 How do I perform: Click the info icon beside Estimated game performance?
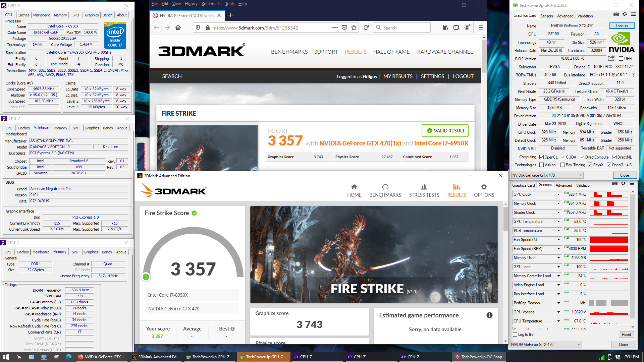pos(489,315)
